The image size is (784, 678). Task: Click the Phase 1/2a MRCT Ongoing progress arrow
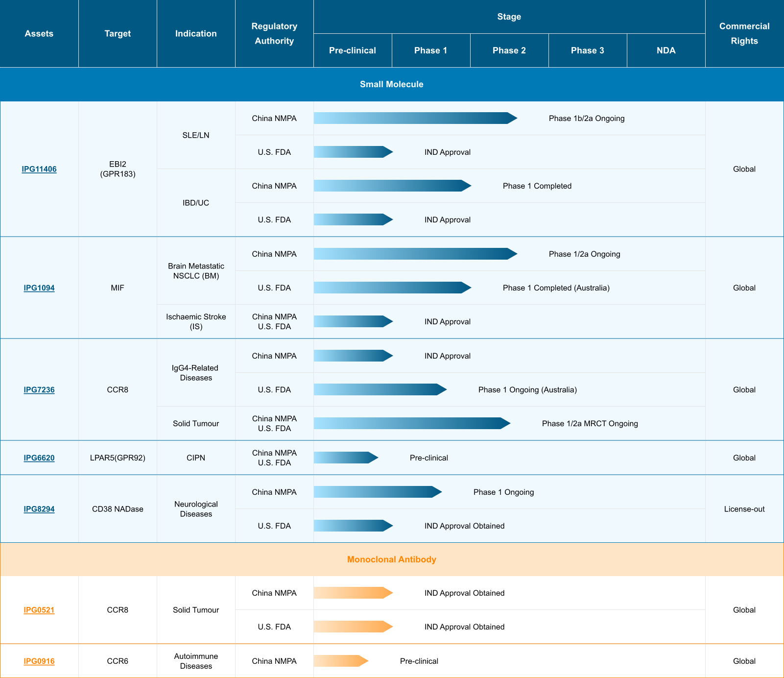pyautogui.click(x=411, y=423)
